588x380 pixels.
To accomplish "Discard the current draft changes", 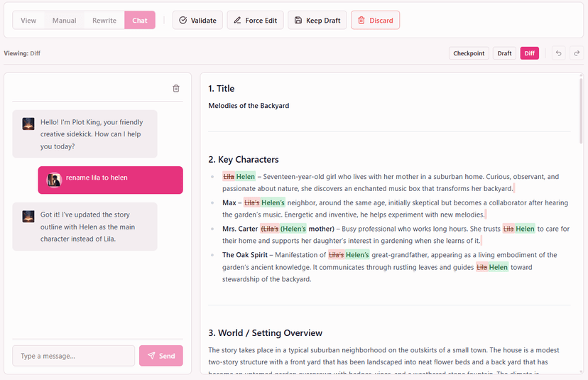I will click(375, 21).
